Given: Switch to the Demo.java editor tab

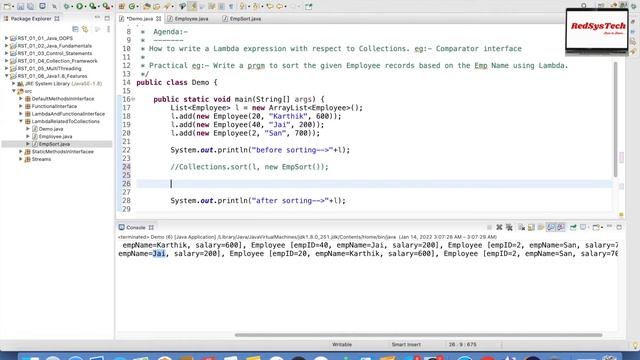Looking at the screenshot, I should (140, 19).
